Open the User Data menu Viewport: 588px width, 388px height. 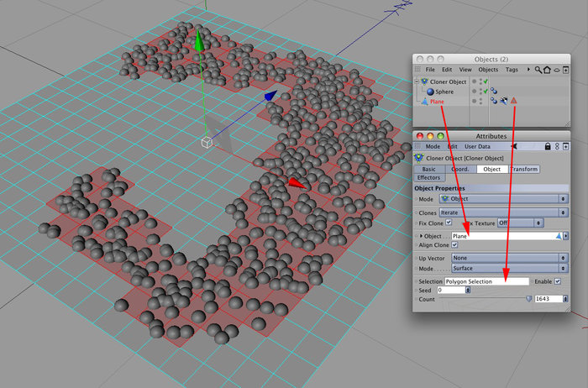pyautogui.click(x=477, y=147)
